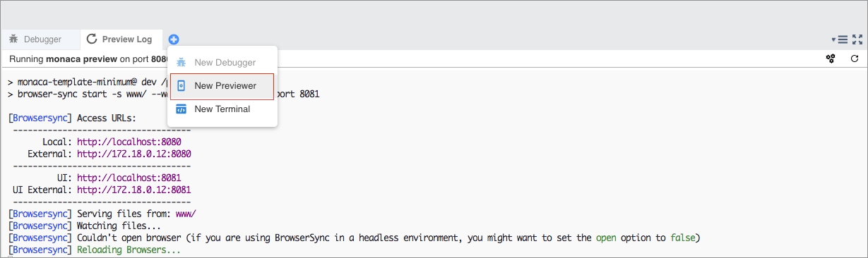Click the bug icon on Debugger tab
This screenshot has height=258, width=868.
click(13, 39)
